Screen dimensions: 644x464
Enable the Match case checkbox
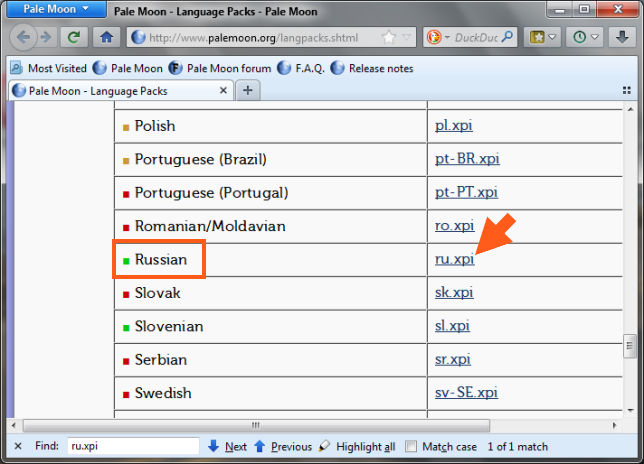coord(410,446)
